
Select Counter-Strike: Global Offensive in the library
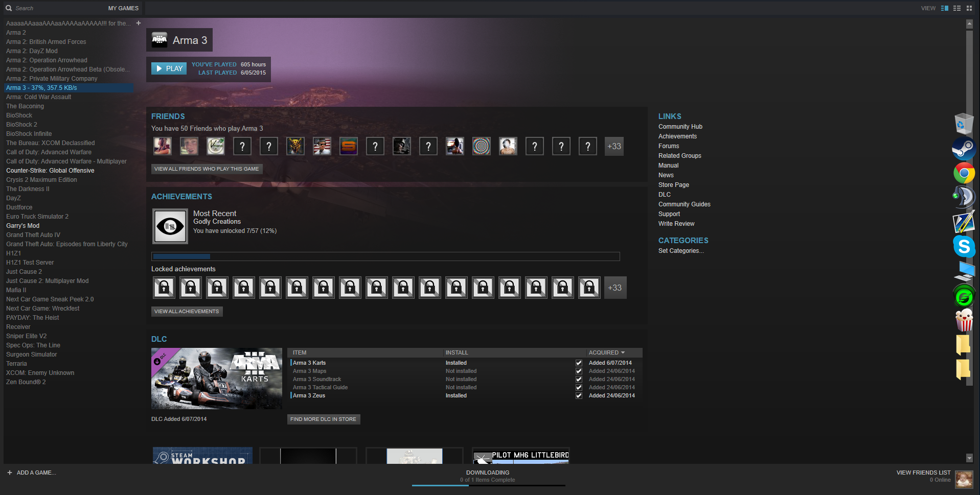pos(50,171)
